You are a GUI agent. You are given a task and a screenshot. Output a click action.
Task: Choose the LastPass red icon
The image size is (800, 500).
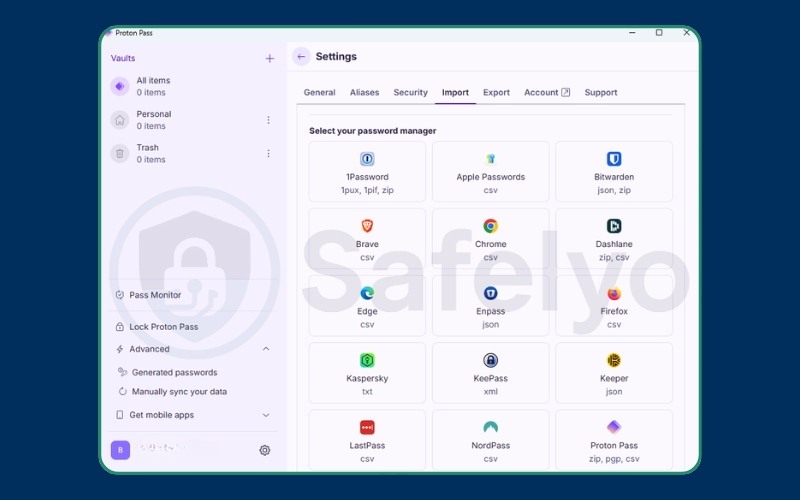(367, 427)
